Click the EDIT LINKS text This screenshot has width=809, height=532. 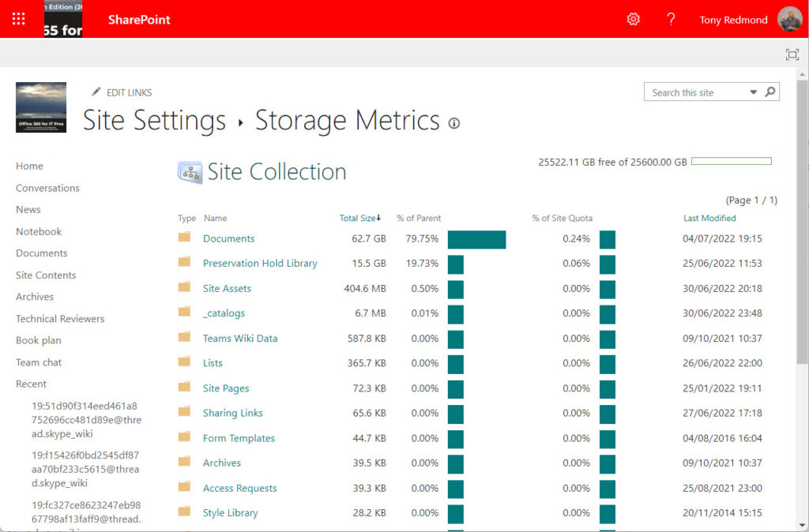point(129,93)
